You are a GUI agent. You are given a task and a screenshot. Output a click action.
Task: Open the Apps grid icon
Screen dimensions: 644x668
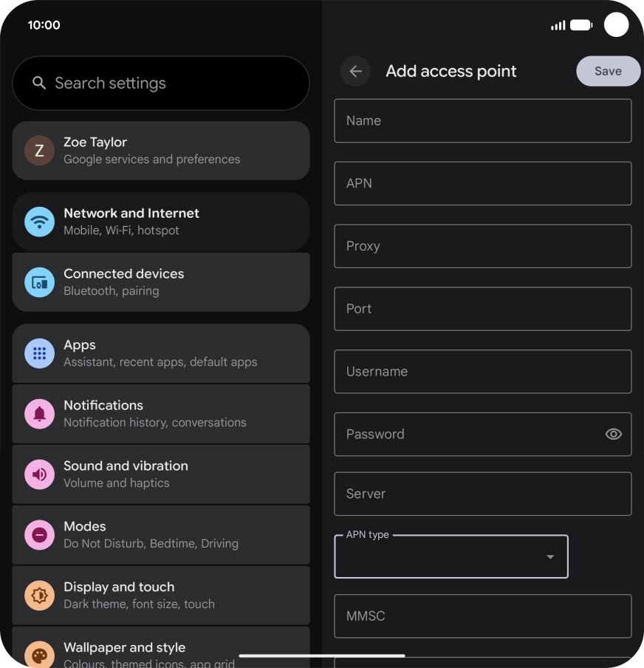[40, 353]
